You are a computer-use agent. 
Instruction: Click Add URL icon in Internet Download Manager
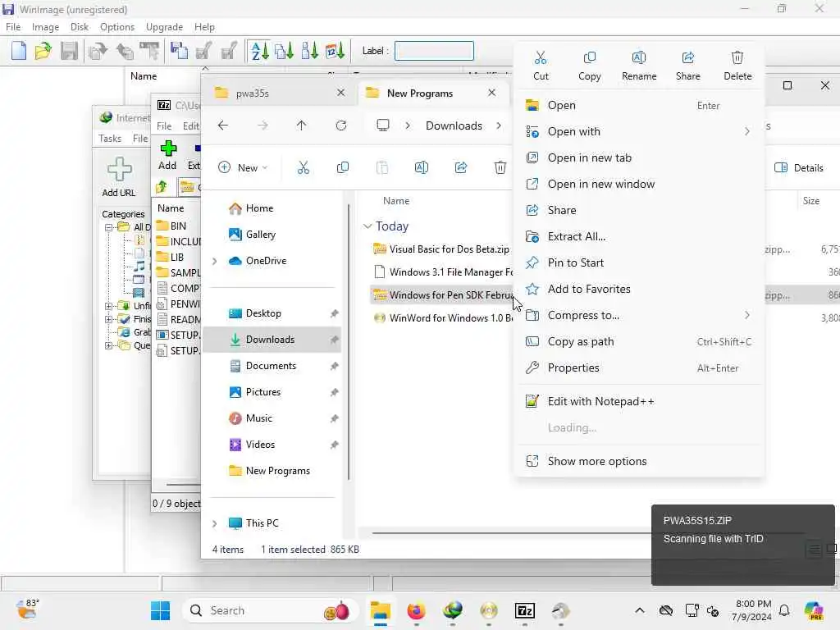[119, 169]
